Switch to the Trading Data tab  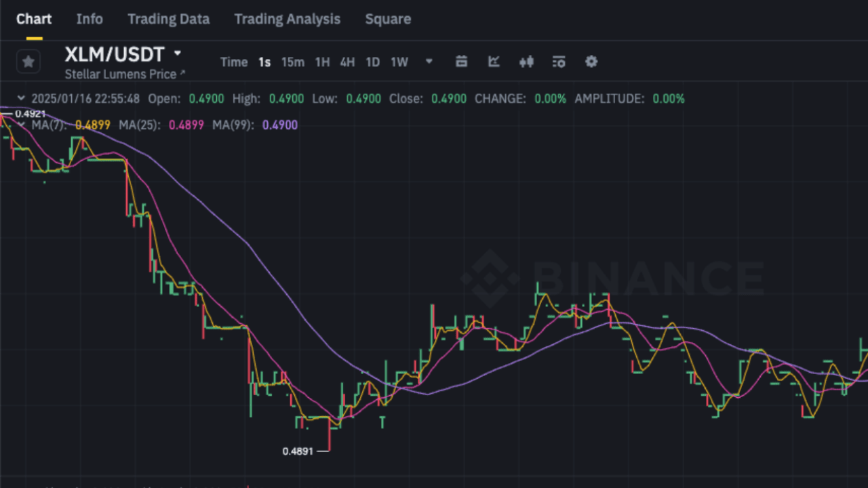[168, 19]
